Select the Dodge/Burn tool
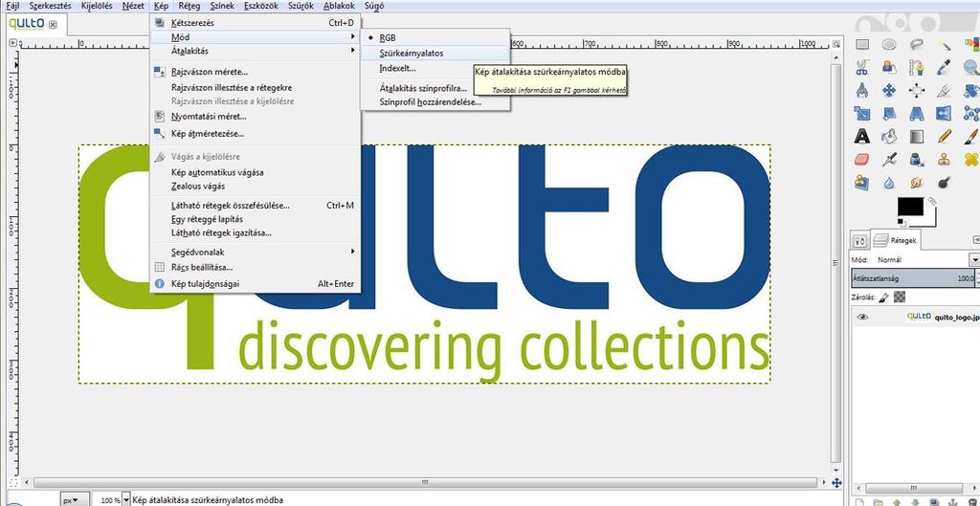This screenshot has width=980, height=506. tap(945, 182)
